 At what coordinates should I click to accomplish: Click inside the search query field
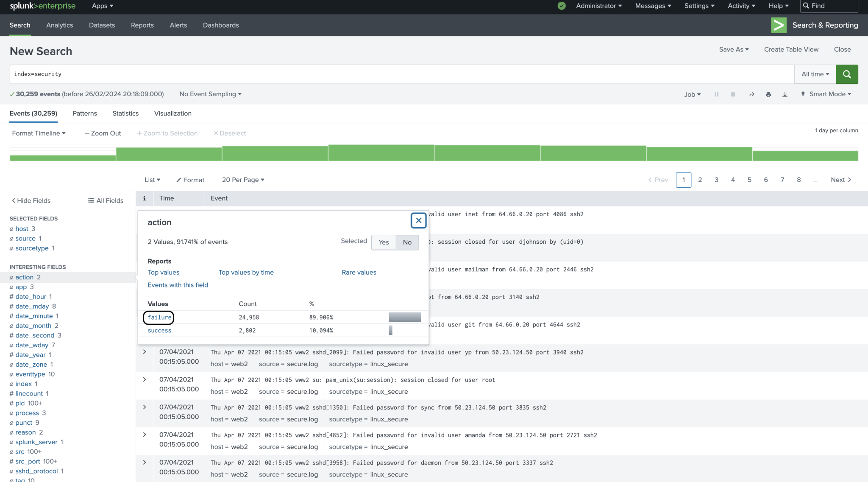pyautogui.click(x=212, y=74)
